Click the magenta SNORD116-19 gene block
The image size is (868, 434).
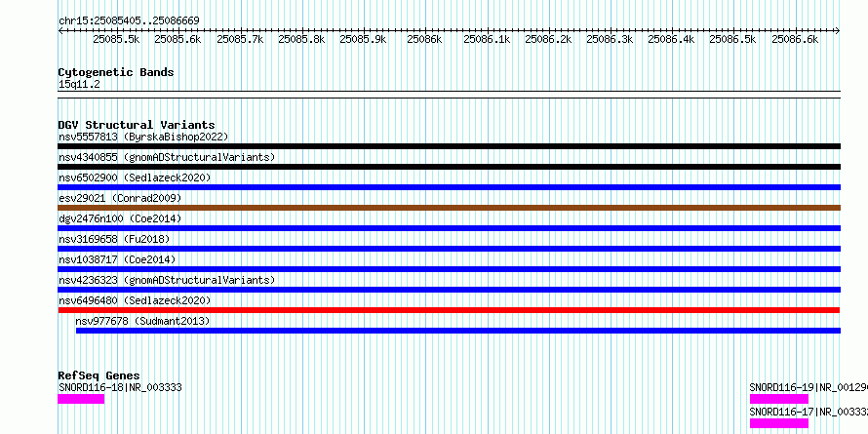coord(779,399)
